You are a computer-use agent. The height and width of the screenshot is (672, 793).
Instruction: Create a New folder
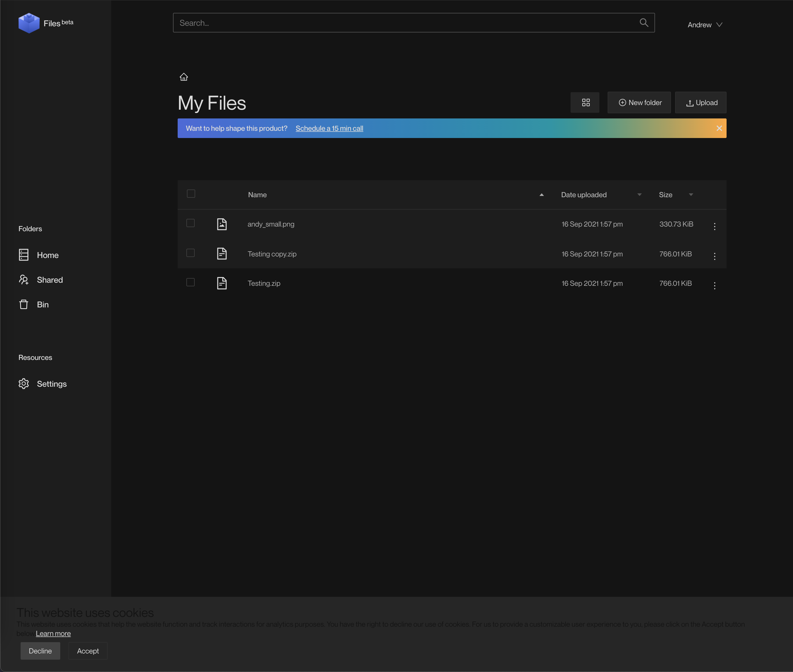coord(639,102)
